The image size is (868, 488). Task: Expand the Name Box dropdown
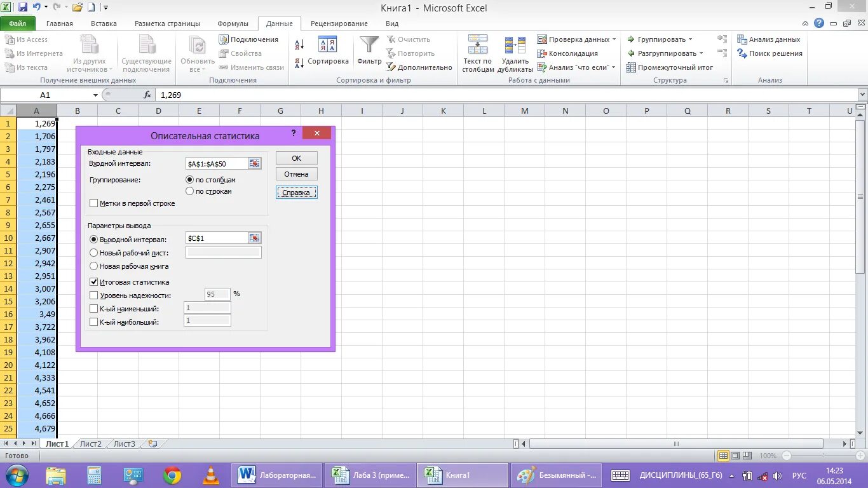(x=96, y=95)
